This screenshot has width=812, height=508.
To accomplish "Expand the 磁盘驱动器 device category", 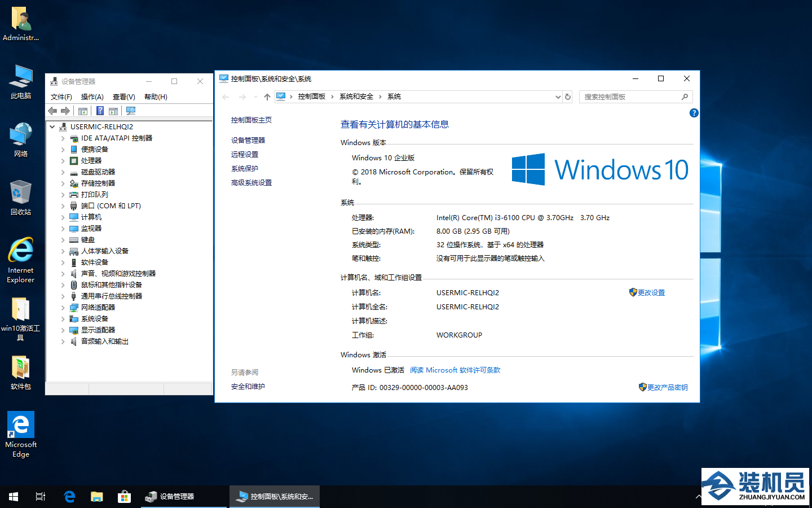I will coord(63,172).
